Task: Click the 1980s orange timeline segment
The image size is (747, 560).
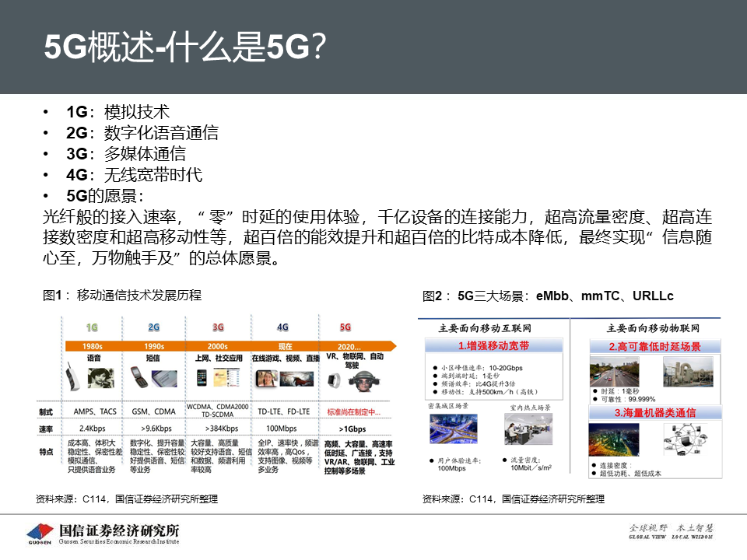Action: [x=92, y=346]
